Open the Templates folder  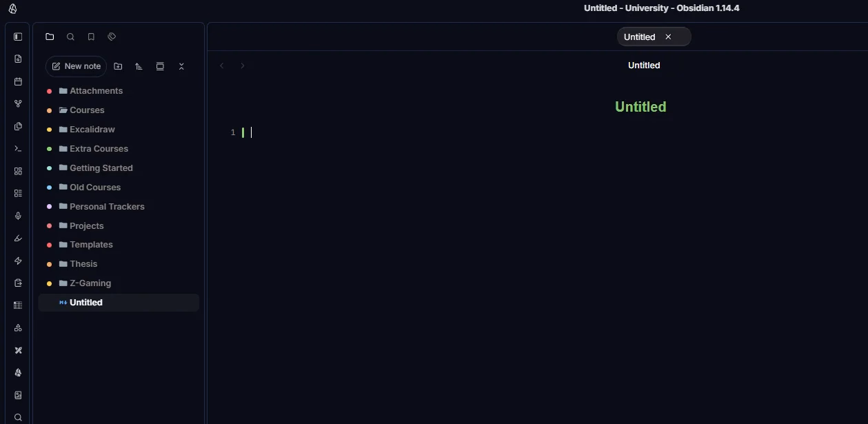(x=119, y=245)
